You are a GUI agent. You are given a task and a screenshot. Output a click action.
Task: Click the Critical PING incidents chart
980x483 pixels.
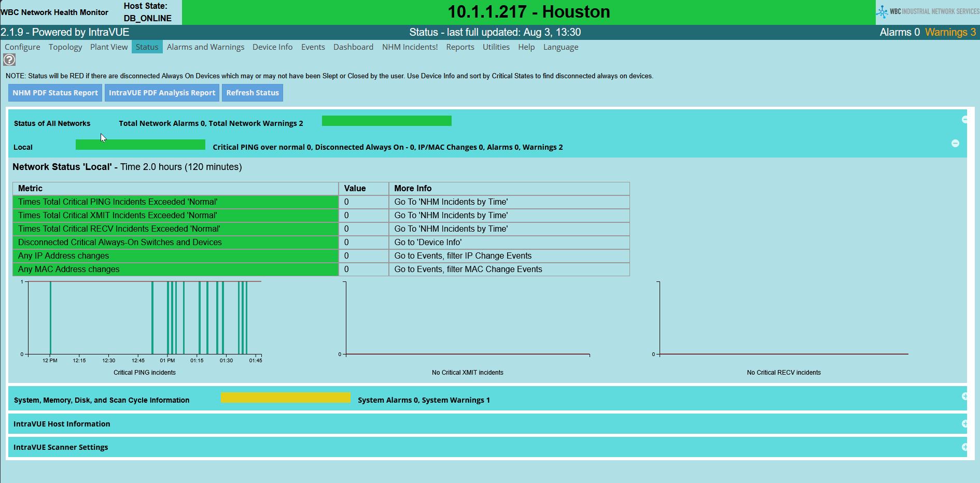click(141, 321)
